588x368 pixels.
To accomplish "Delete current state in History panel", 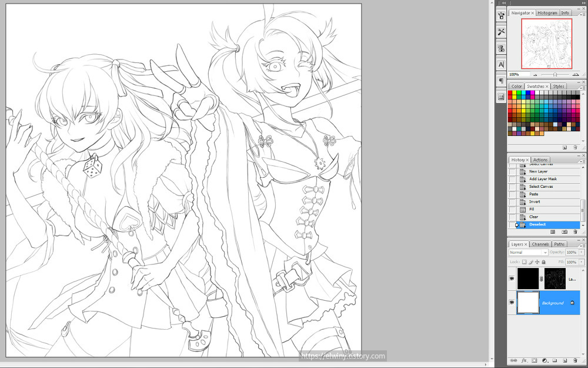I will tap(575, 232).
